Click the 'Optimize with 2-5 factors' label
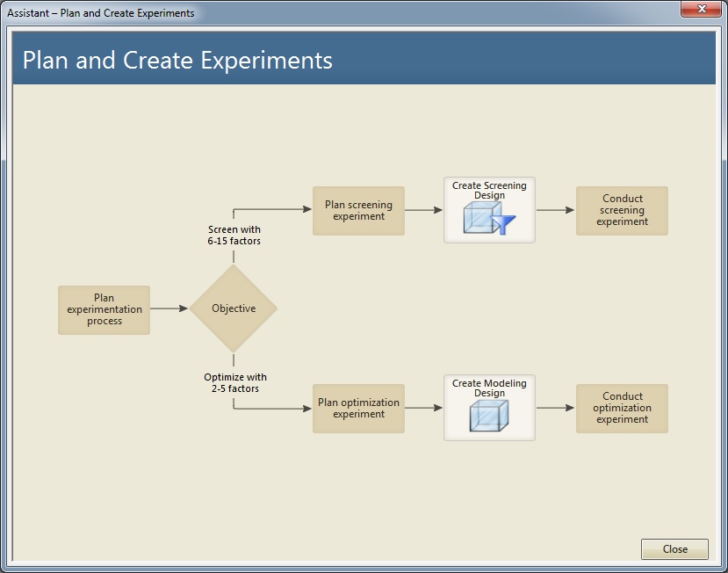 235,383
